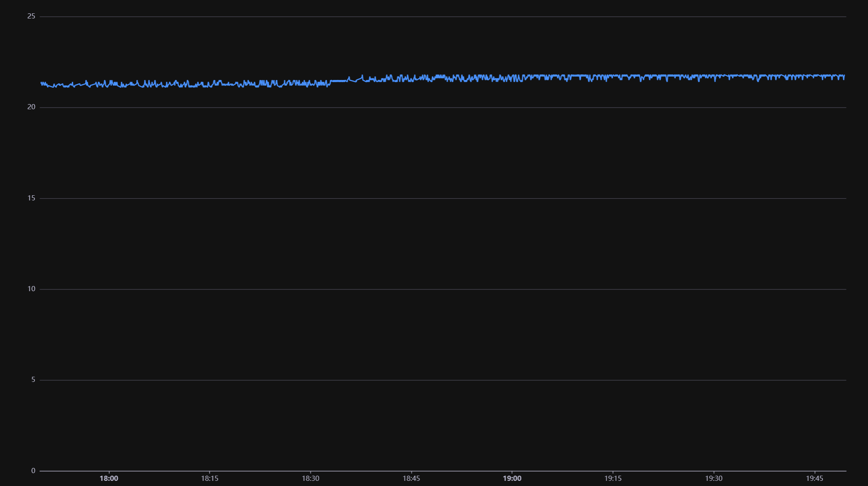Click the horizontal gridline at value 15

tap(430, 198)
